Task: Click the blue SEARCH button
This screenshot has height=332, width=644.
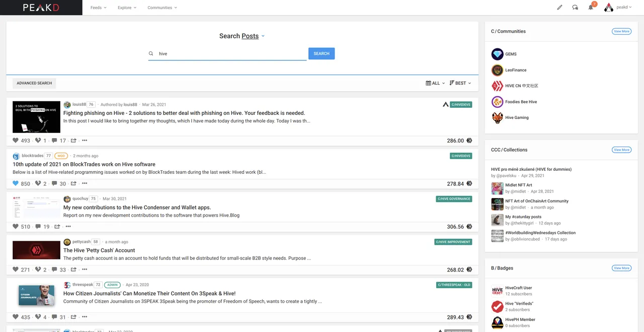Action: (x=321, y=53)
